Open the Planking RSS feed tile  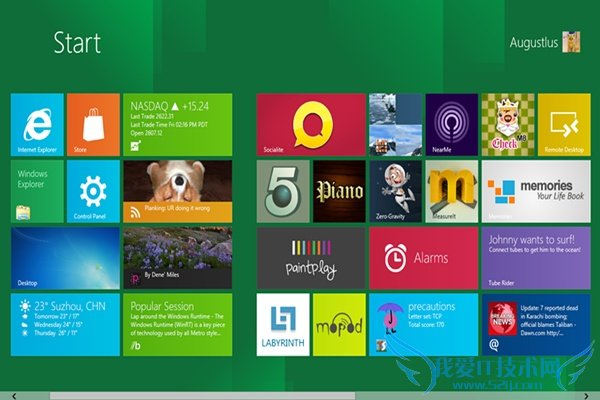(x=178, y=191)
